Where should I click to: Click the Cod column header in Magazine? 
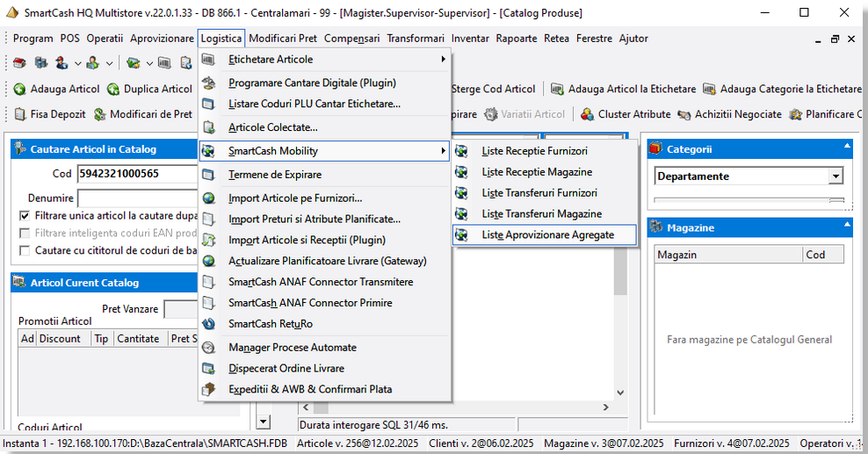[824, 255]
